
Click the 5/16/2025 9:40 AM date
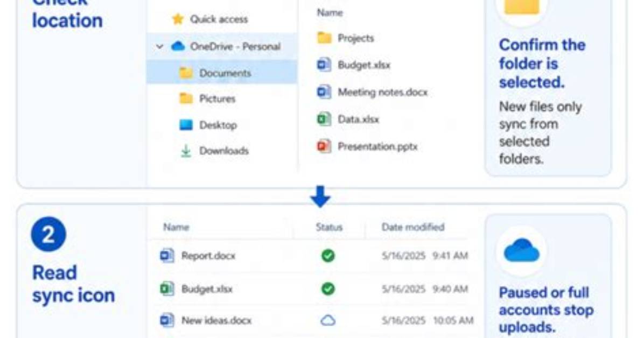pyautogui.click(x=425, y=289)
